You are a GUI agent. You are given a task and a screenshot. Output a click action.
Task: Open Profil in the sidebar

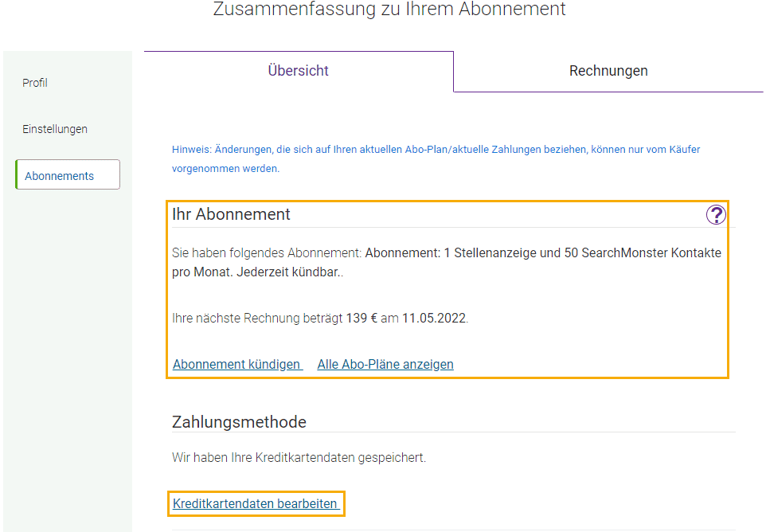pyautogui.click(x=35, y=83)
